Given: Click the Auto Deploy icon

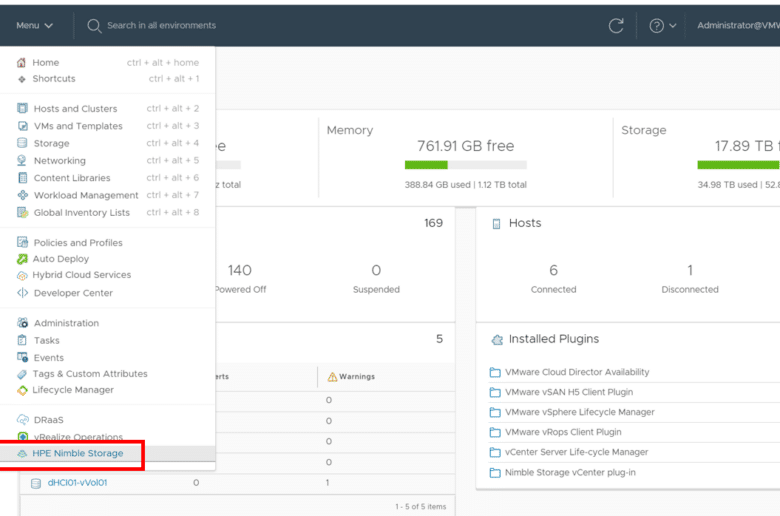Looking at the screenshot, I should 22,259.
